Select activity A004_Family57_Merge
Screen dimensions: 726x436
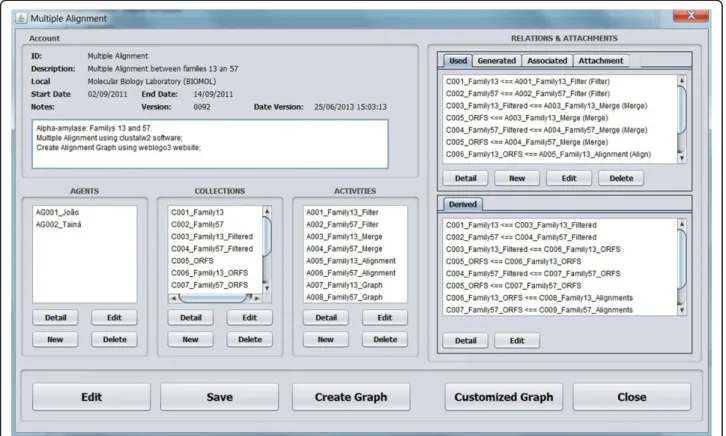pos(344,249)
